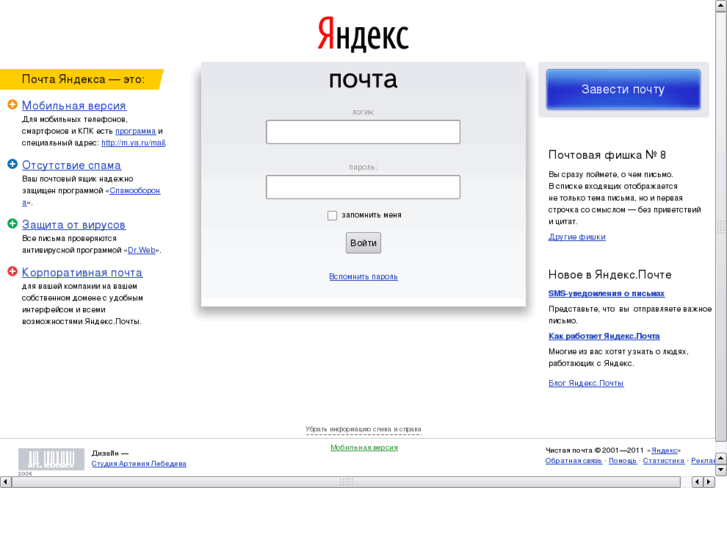Viewport: 727px width, 545px height.
Task: Open Как работает Яндекс.Почта link
Action: click(x=604, y=336)
